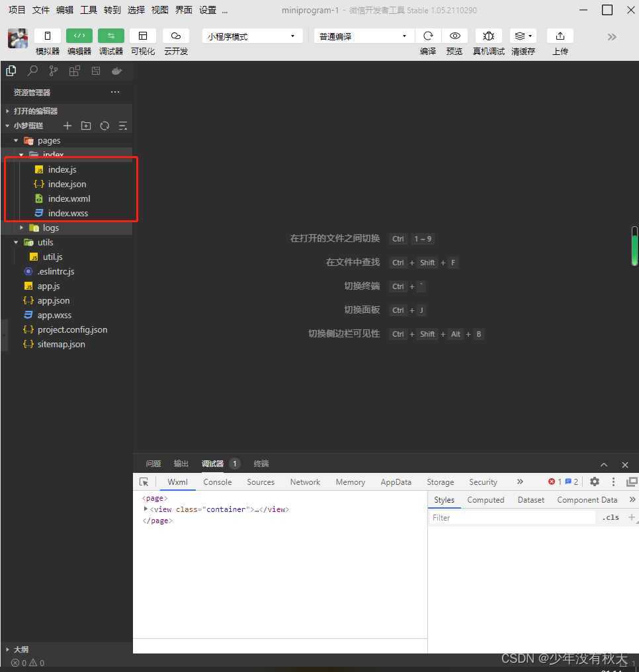
Task: Click the Preview (预览) eye icon
Action: 454,36
